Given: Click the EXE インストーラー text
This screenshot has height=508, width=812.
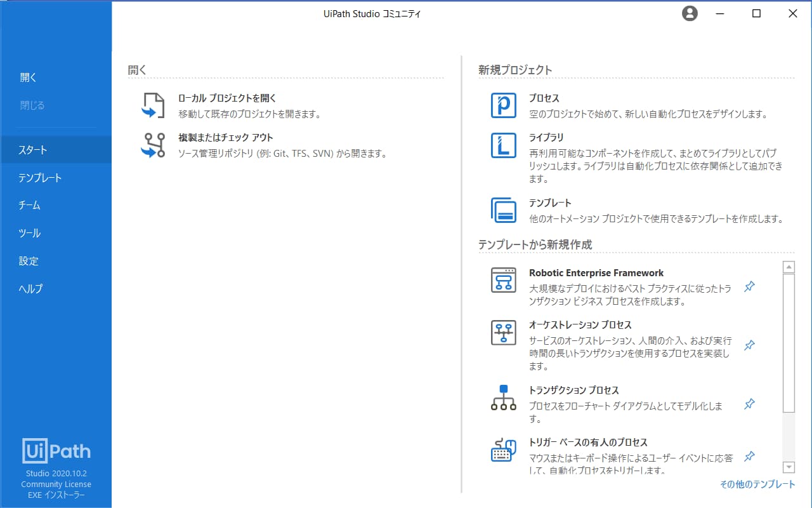Looking at the screenshot, I should 56,495.
